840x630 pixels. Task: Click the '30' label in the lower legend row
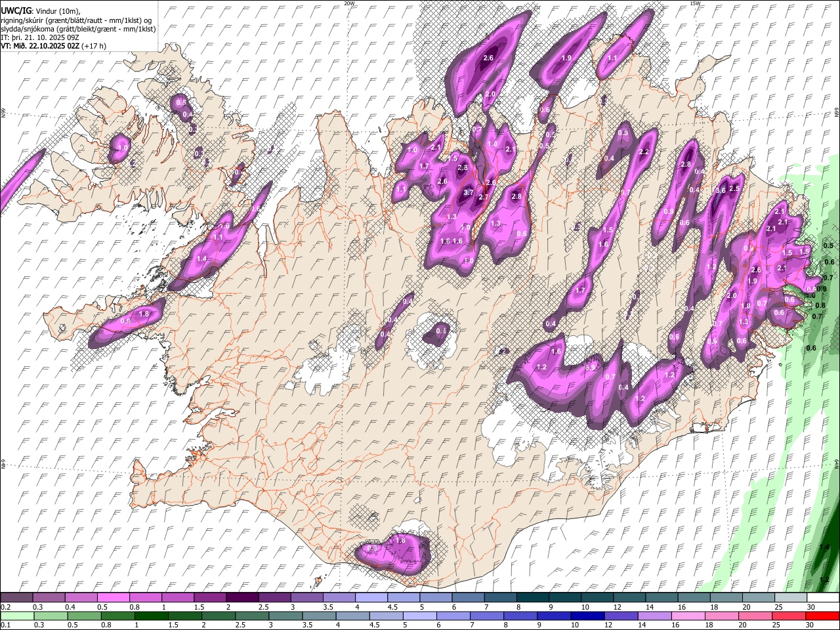pos(810,625)
